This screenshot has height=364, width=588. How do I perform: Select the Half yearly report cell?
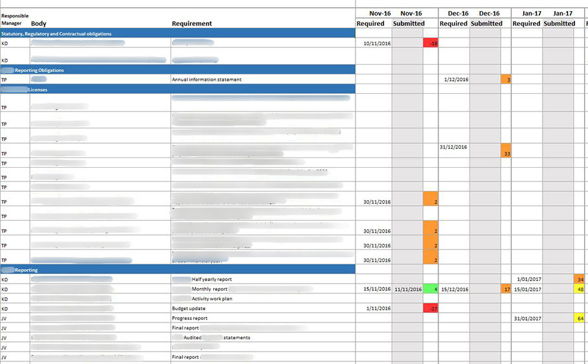263,279
